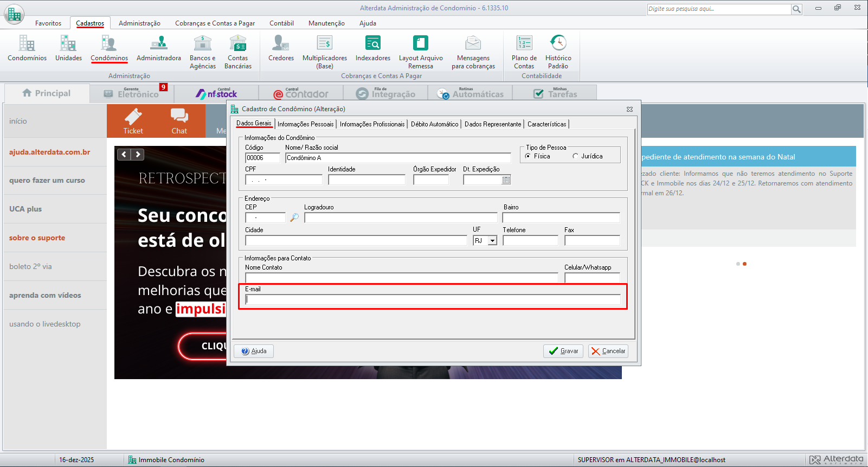The height and width of the screenshot is (467, 868).
Task: Select the Jurídica person type radio
Action: point(575,156)
